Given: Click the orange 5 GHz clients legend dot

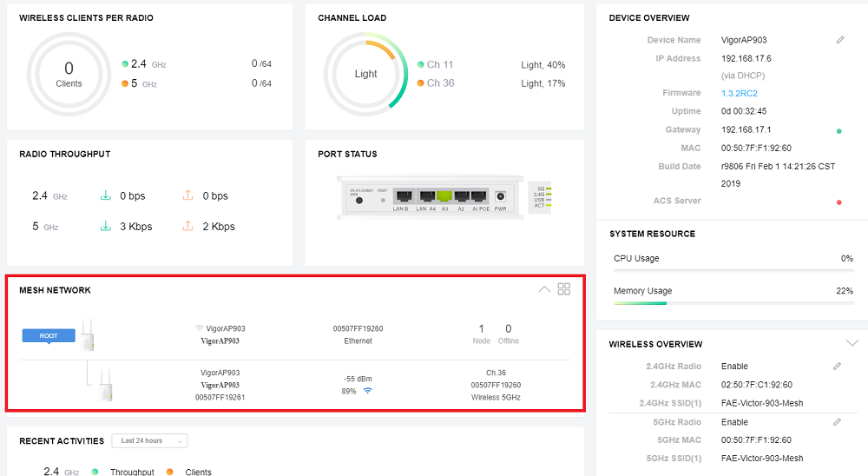Looking at the screenshot, I should coord(125,83).
